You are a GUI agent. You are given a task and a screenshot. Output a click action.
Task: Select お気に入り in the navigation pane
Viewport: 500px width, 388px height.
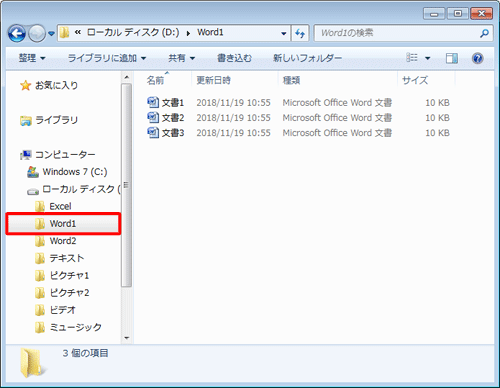click(x=57, y=85)
